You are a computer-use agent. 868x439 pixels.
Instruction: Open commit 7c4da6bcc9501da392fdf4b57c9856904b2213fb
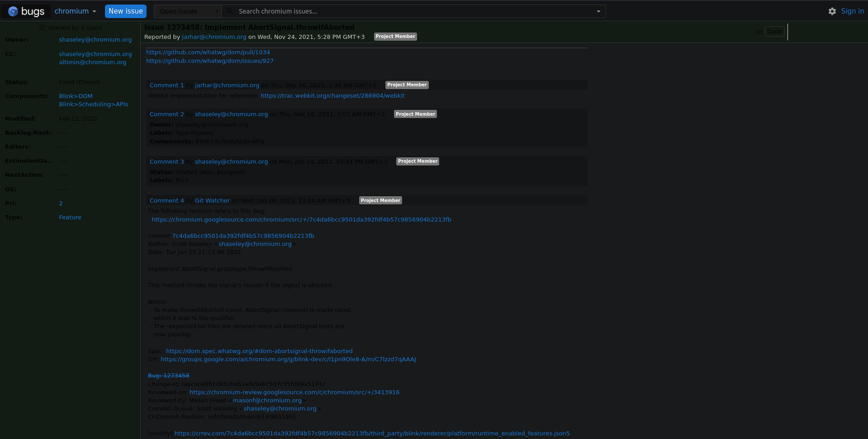click(242, 236)
